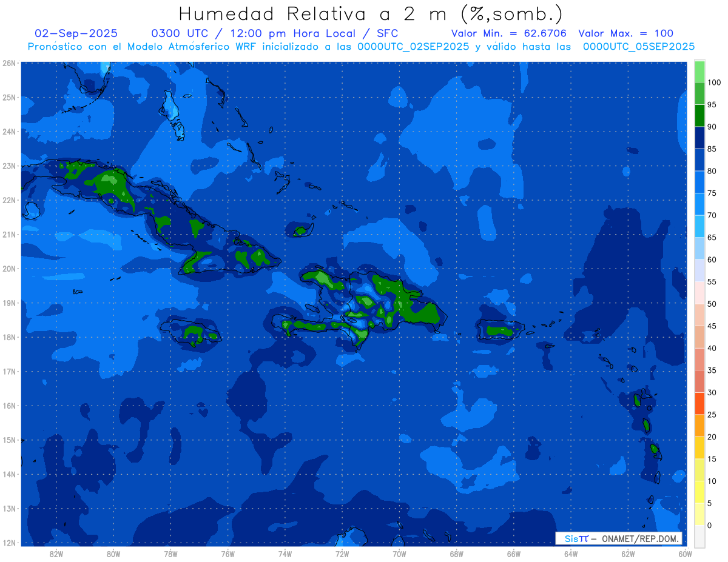Click the legend value '0' beside the color bar
Viewport: 728px width, 562px height.
710,525
